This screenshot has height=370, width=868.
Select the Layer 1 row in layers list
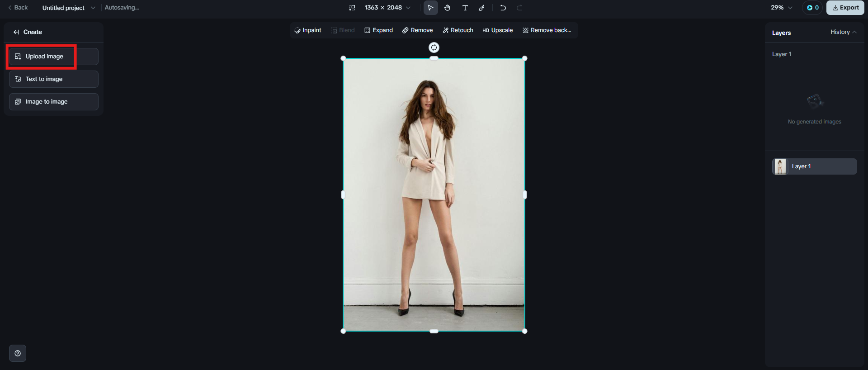[x=815, y=166]
